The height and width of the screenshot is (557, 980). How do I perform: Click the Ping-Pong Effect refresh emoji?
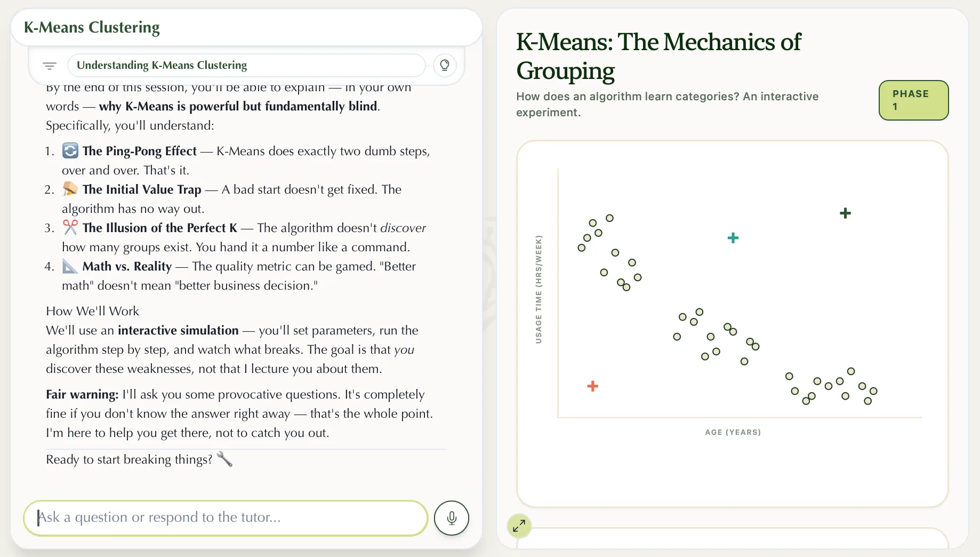pos(70,150)
